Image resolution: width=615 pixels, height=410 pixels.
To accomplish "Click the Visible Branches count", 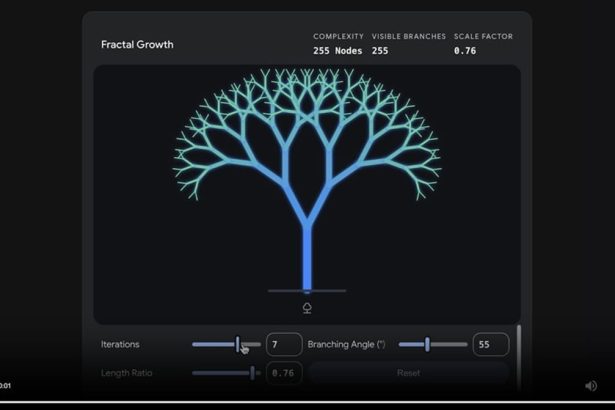I will pyautogui.click(x=380, y=50).
